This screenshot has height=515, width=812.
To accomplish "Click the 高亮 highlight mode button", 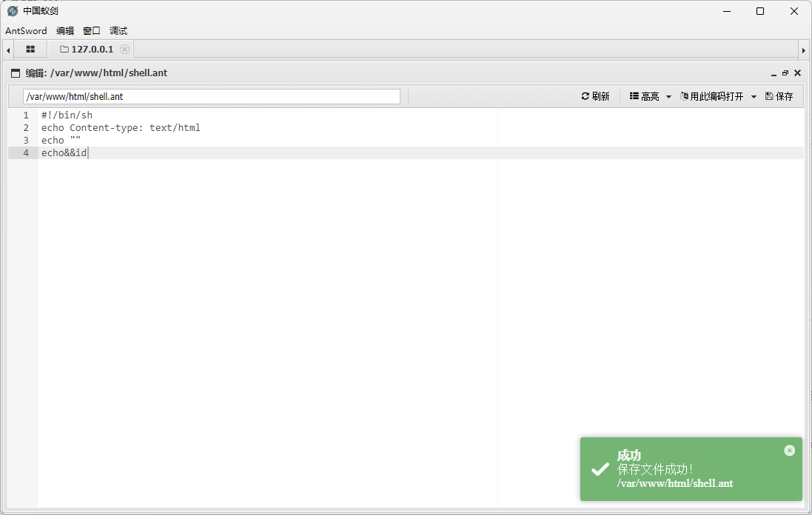I will coord(644,96).
